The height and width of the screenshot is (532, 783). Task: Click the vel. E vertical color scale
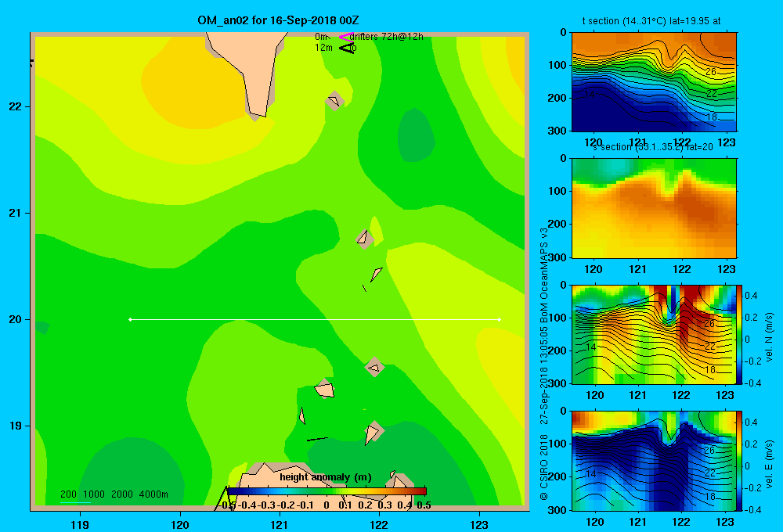[x=740, y=461]
